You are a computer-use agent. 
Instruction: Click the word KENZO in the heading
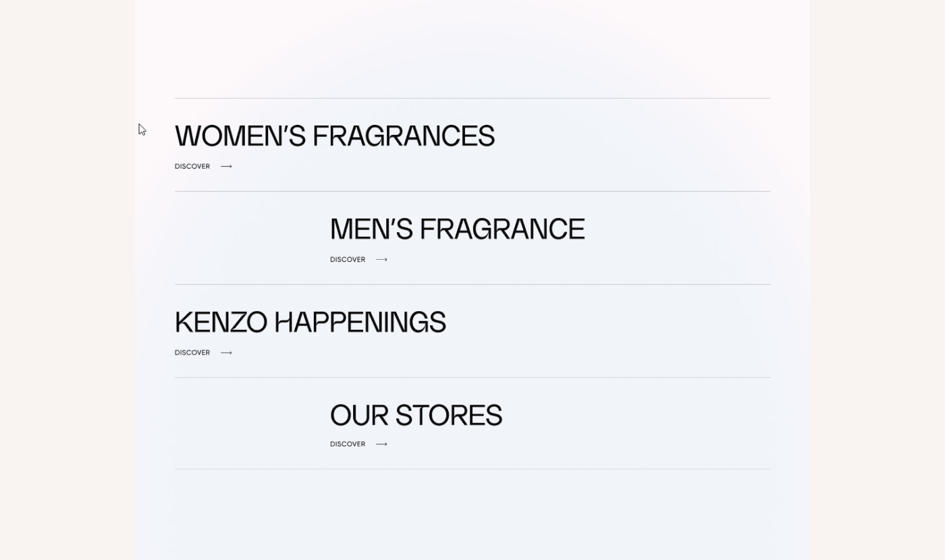221,323
